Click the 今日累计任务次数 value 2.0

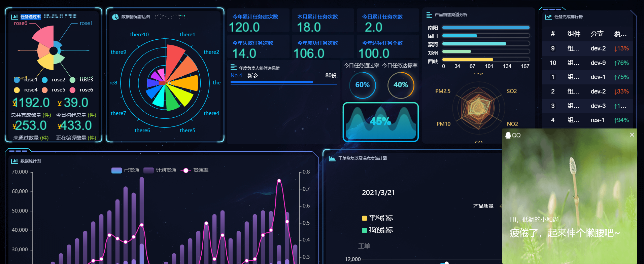click(x=374, y=27)
